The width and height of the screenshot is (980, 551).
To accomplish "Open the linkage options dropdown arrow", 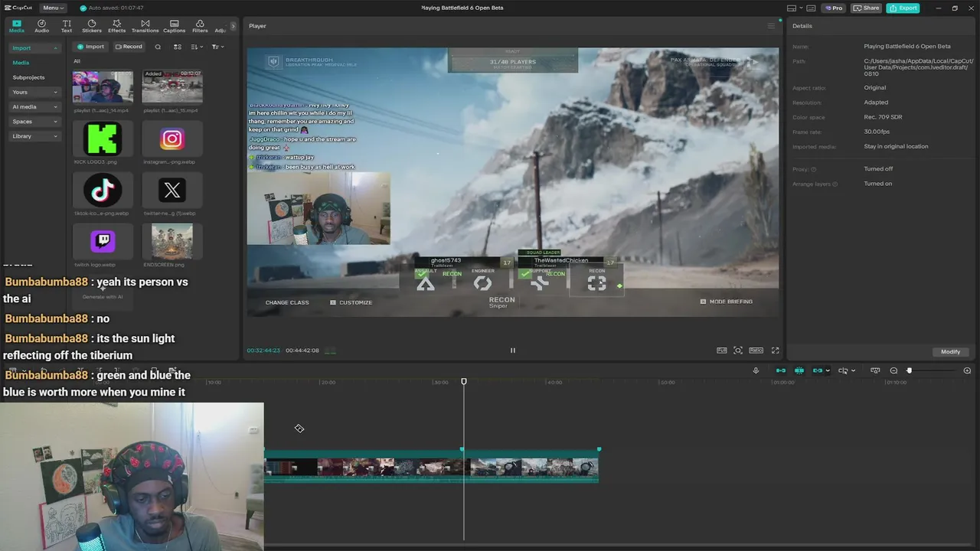I will 828,370.
